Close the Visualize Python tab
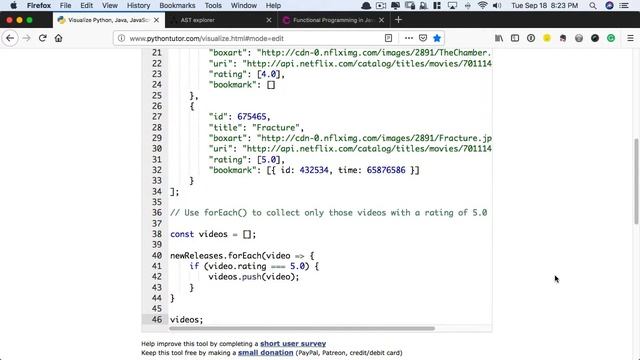This screenshot has width=640, height=360. 156,20
